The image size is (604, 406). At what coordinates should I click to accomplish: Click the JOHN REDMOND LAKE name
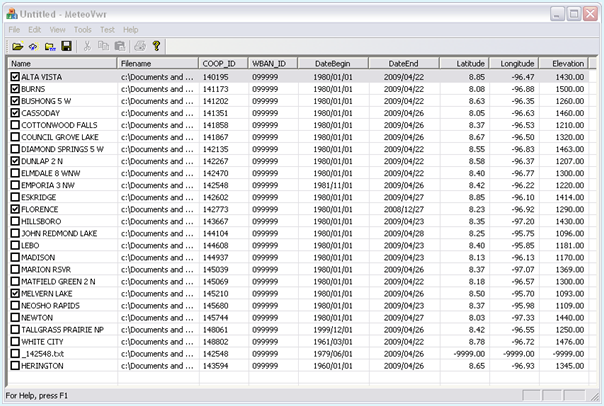(59, 233)
